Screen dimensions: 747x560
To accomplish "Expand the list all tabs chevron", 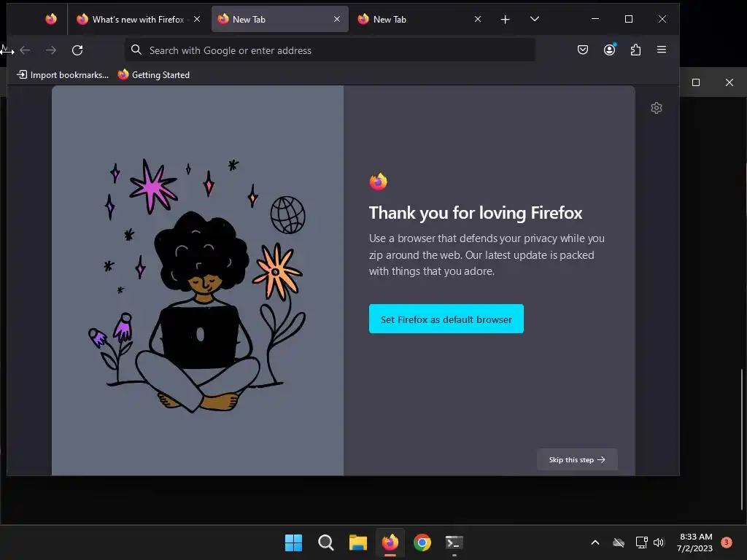I will (535, 19).
